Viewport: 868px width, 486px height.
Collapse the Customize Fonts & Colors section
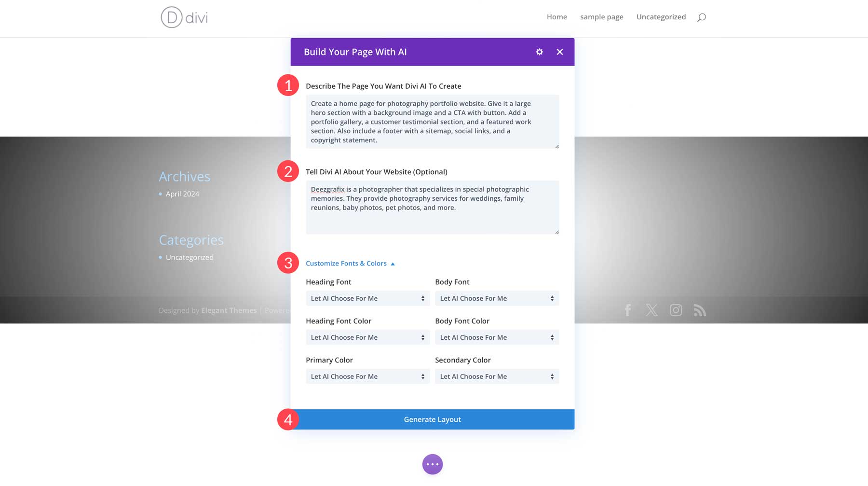pos(350,263)
